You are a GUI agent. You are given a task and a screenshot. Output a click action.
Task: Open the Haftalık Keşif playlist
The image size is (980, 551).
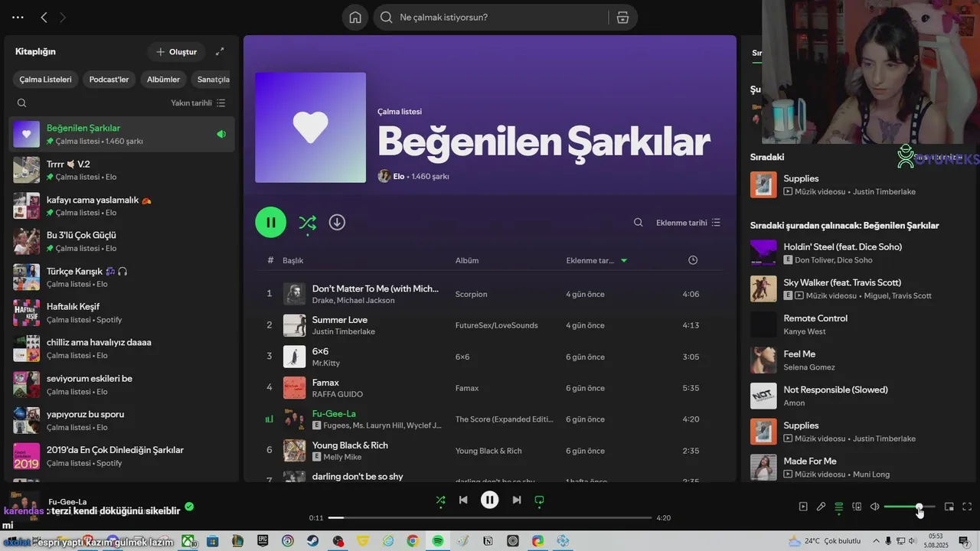tap(122, 312)
